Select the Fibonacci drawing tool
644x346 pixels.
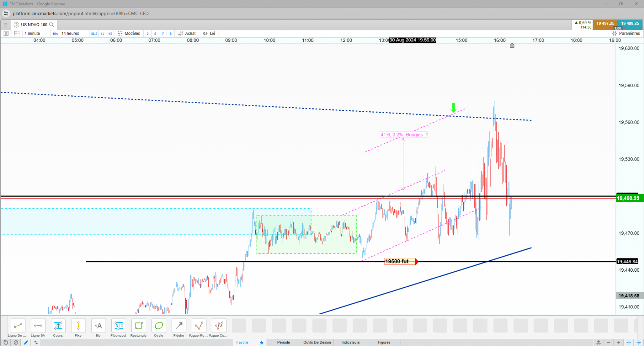pos(118,328)
